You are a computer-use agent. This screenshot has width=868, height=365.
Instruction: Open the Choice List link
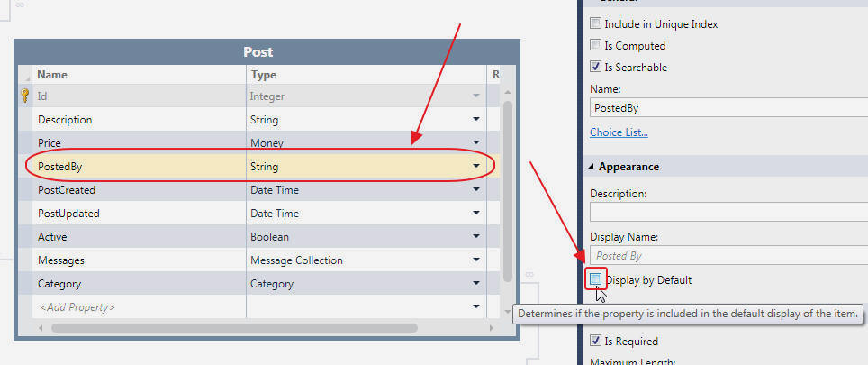[619, 132]
